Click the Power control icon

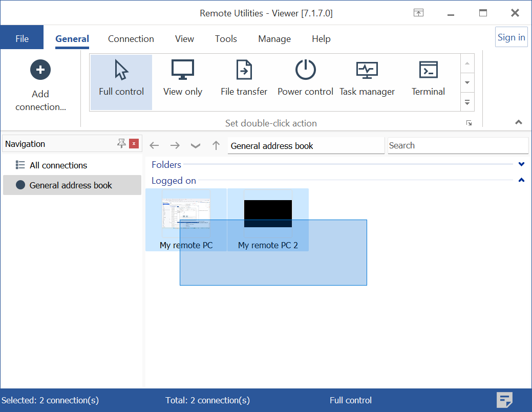[305, 71]
